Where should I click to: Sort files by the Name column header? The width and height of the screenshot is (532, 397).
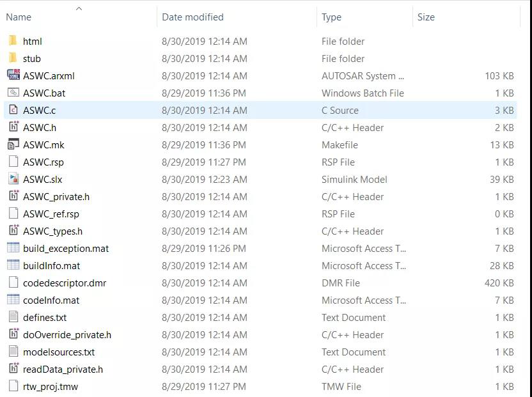click(19, 17)
